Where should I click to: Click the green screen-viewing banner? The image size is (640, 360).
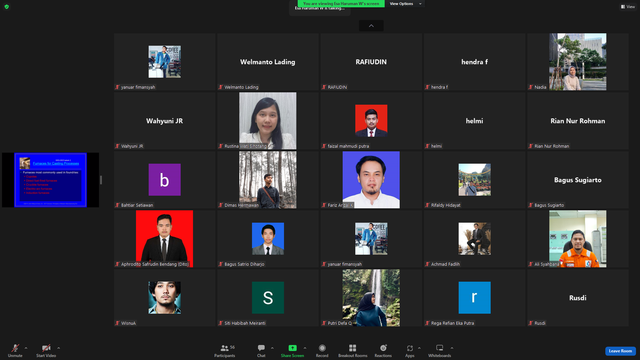pos(341,4)
